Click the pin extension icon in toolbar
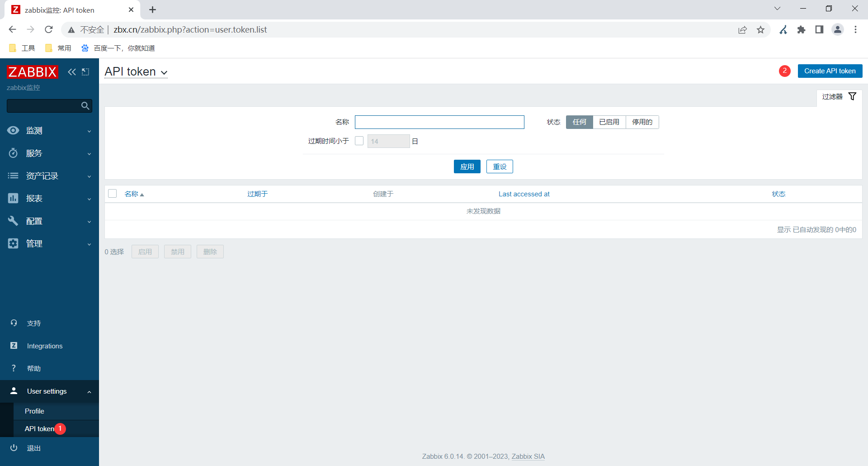 [x=783, y=30]
